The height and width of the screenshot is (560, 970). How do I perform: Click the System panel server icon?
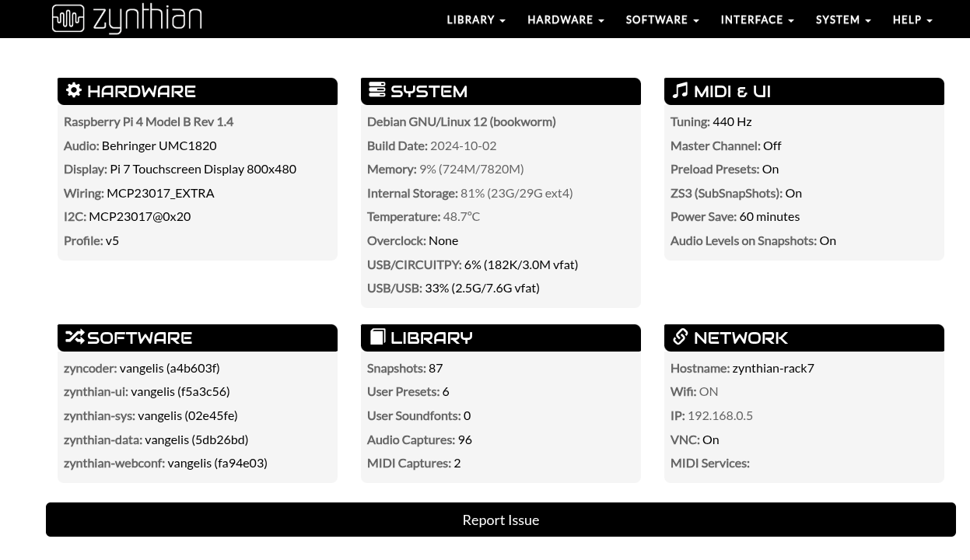click(377, 90)
